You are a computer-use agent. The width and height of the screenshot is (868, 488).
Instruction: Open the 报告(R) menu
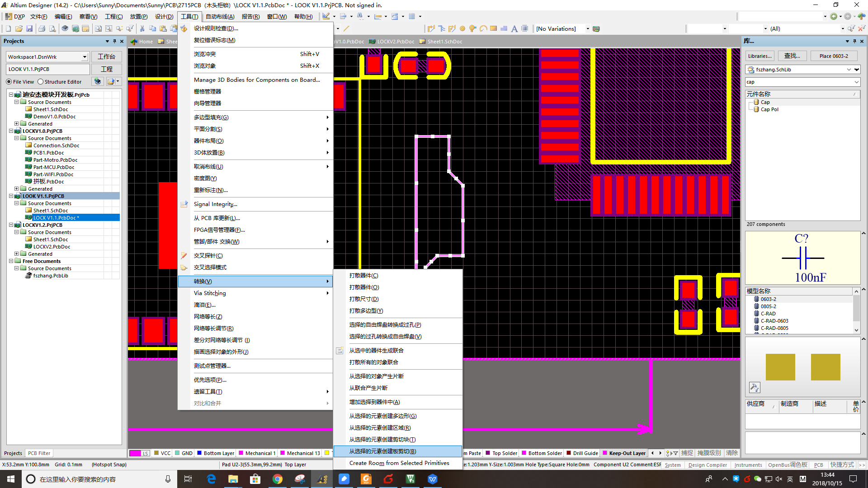pos(250,16)
